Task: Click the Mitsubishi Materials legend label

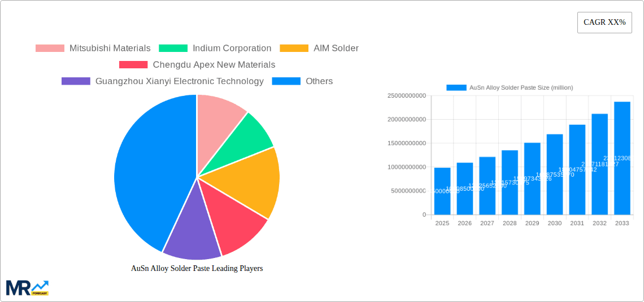Action: point(110,49)
